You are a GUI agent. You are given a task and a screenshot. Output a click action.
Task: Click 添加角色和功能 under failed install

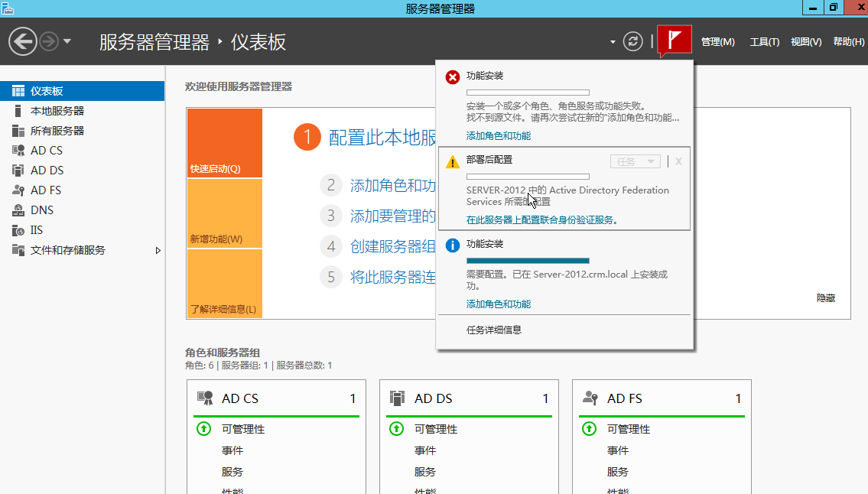pos(498,135)
